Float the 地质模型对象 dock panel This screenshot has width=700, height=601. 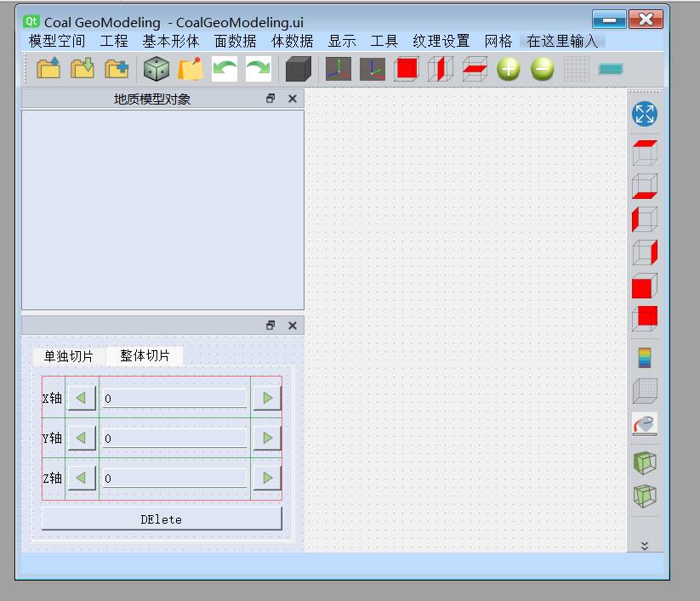point(270,99)
